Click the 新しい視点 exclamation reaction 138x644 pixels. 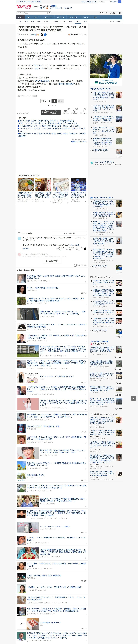coord(83,112)
